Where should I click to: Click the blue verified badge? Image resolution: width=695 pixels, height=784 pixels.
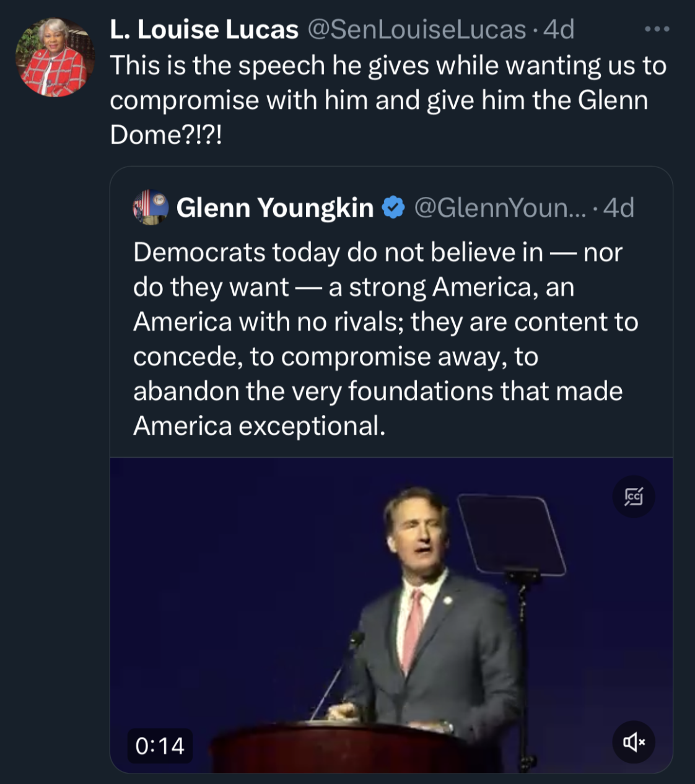(x=393, y=207)
